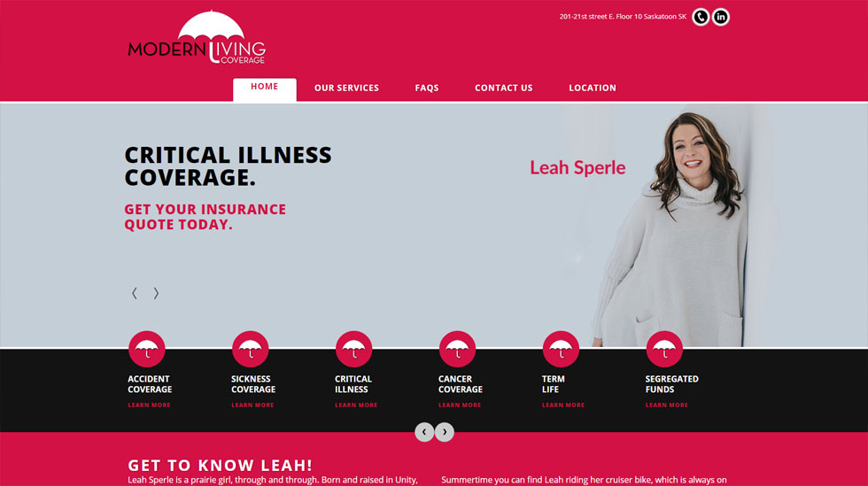
Task: Go to previous hero slide arrow
Action: (134, 293)
